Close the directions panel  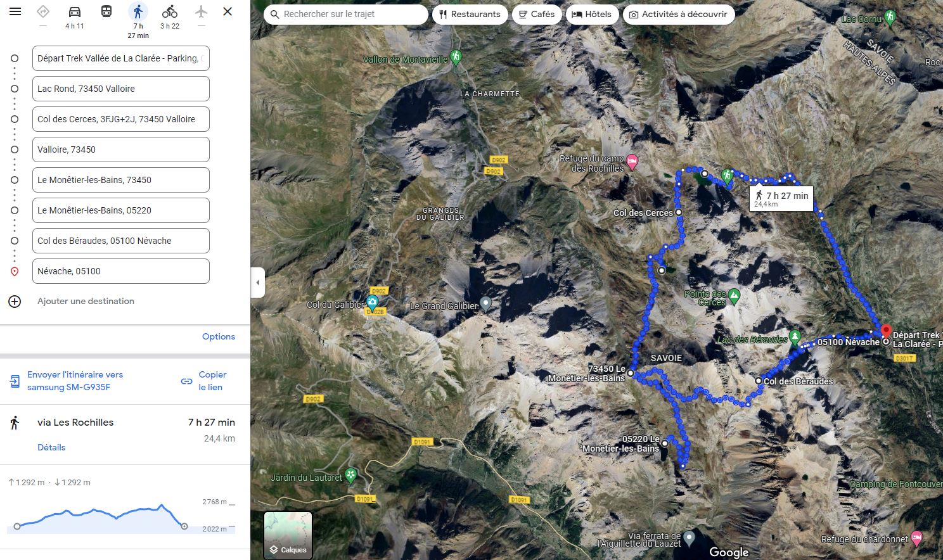click(x=228, y=11)
